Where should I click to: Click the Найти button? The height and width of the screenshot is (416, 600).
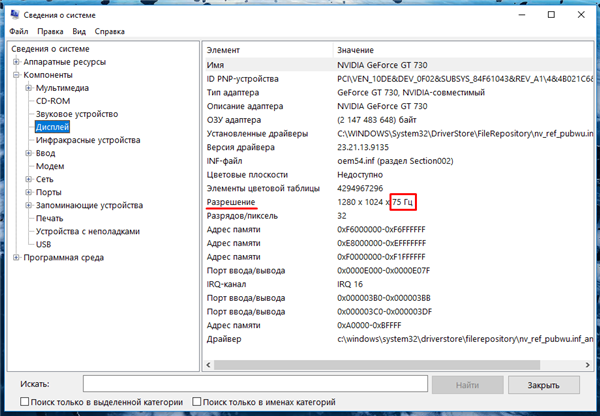tap(468, 385)
